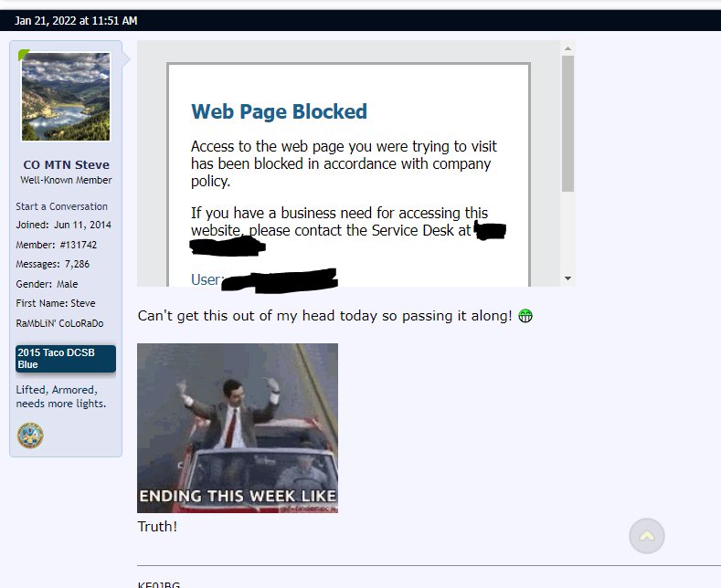Screen dimensions: 721x588
Task: Click the KE0JBG signature text
Action: coord(159,584)
